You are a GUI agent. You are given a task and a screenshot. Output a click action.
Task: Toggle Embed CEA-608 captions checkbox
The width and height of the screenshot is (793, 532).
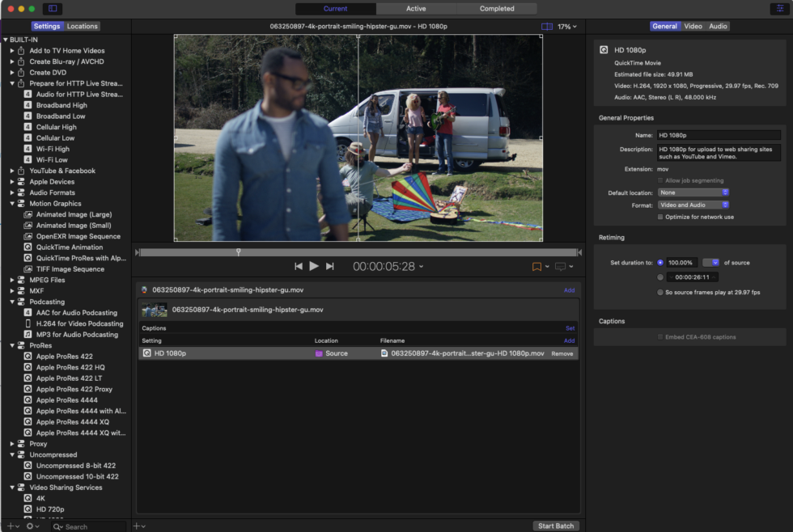(660, 337)
